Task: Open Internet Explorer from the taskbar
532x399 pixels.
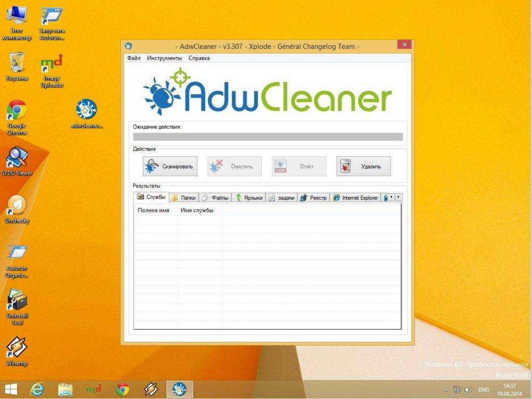Action: (x=37, y=389)
